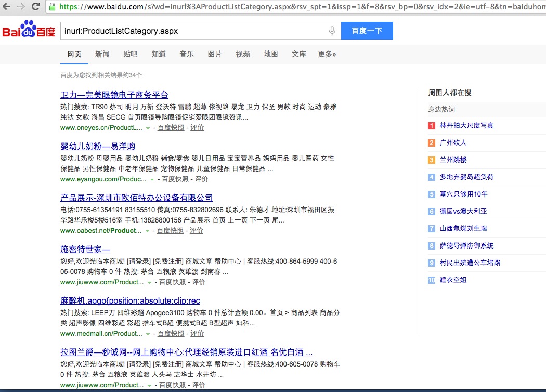Open the 音乐 tab
Viewport: 546px width, 392px height.
187,54
